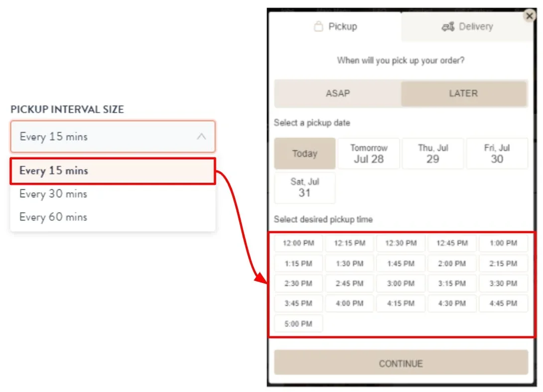543x392 pixels.
Task: Select the 2:30 PM time slot
Action: click(298, 283)
